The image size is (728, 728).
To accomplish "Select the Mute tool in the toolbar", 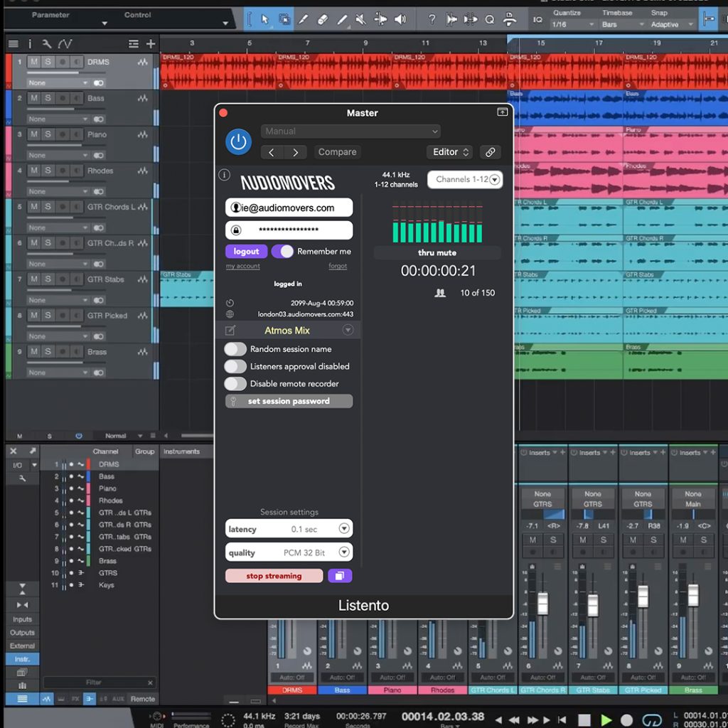I will [x=360, y=19].
